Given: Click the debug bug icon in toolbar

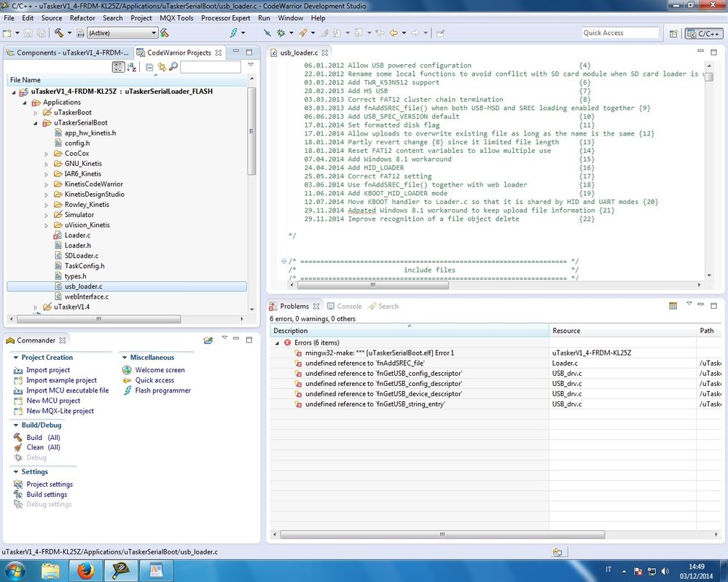Looking at the screenshot, I should (281, 33).
